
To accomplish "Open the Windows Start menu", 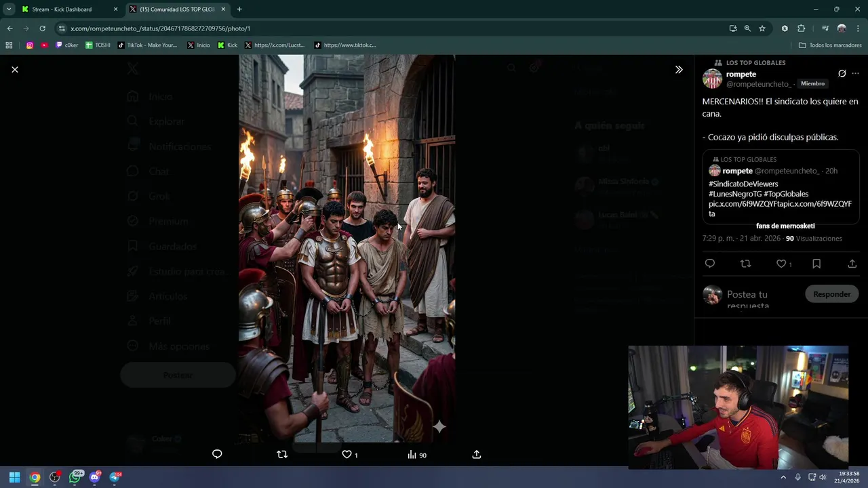I will [14, 477].
